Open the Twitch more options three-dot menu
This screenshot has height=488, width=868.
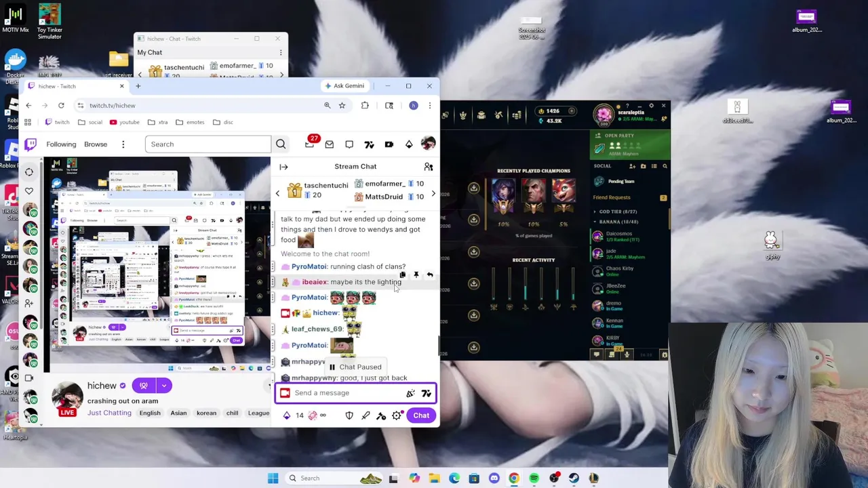(x=123, y=144)
